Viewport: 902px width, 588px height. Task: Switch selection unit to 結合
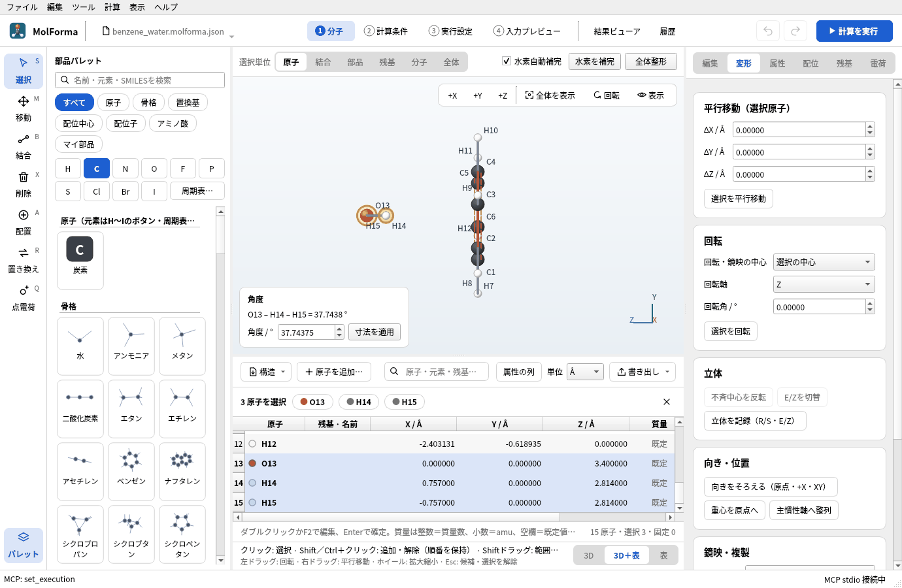pos(323,62)
